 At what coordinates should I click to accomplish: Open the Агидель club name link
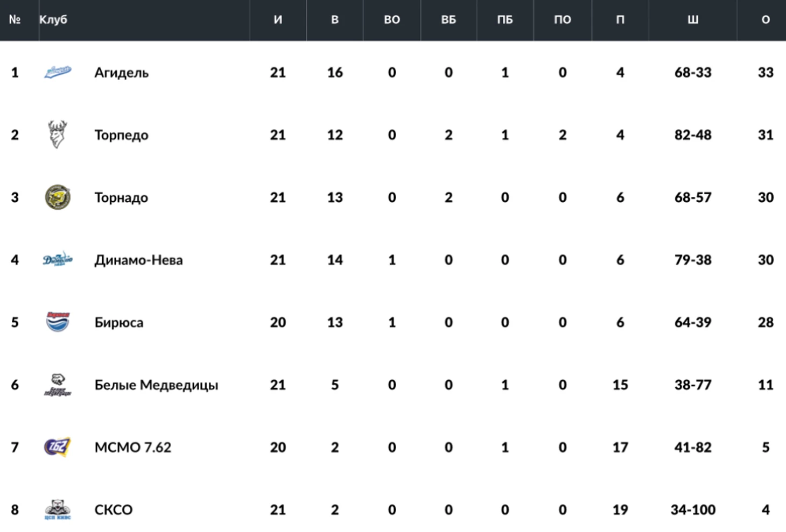coord(121,73)
